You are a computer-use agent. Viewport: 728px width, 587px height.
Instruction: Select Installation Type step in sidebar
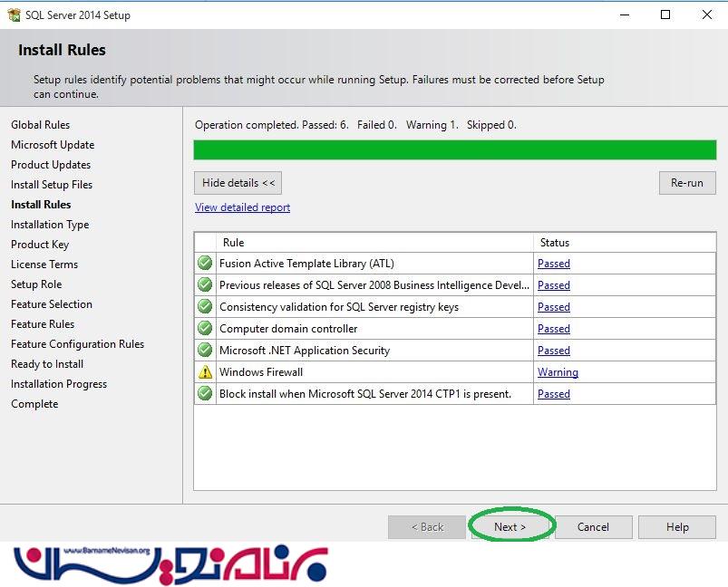pos(50,225)
